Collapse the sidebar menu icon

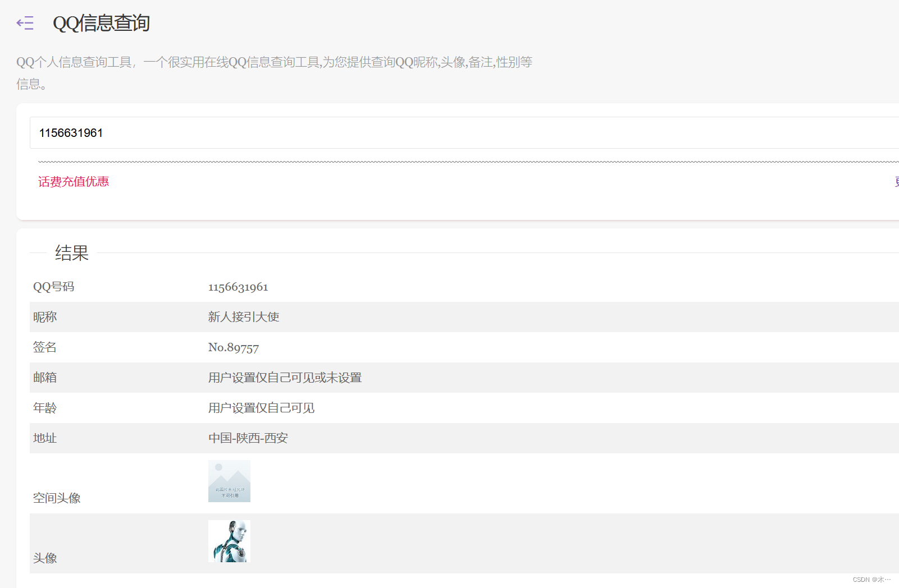pos(25,23)
